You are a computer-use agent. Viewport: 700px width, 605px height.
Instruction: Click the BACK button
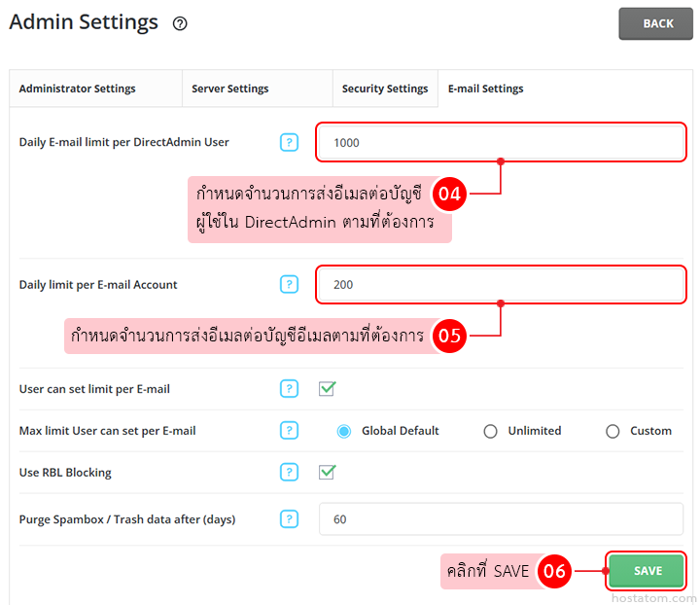655,23
